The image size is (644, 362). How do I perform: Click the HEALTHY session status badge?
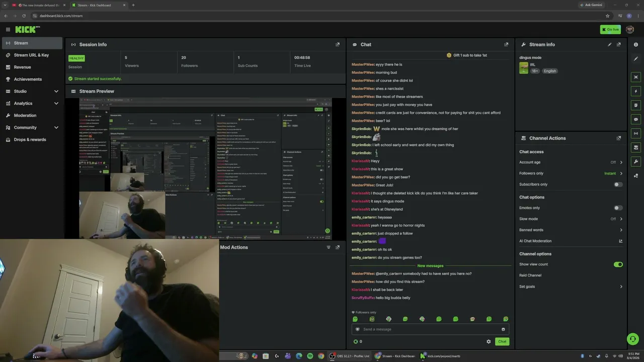coord(76,58)
